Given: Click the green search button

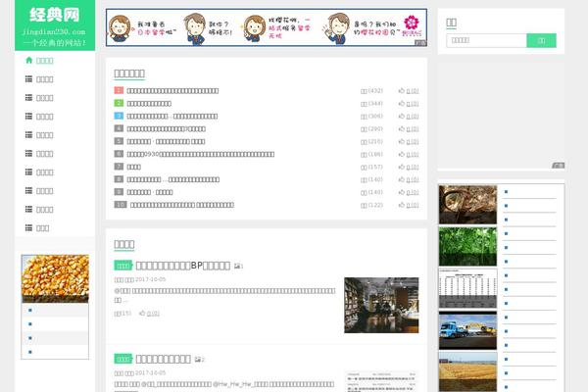Looking at the screenshot, I should pyautogui.click(x=542, y=40).
